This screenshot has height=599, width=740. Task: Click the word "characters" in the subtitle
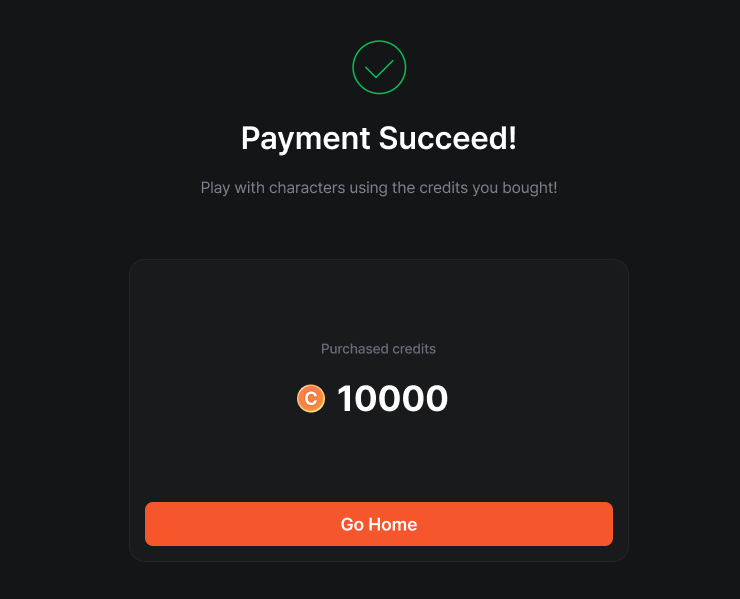click(x=304, y=188)
